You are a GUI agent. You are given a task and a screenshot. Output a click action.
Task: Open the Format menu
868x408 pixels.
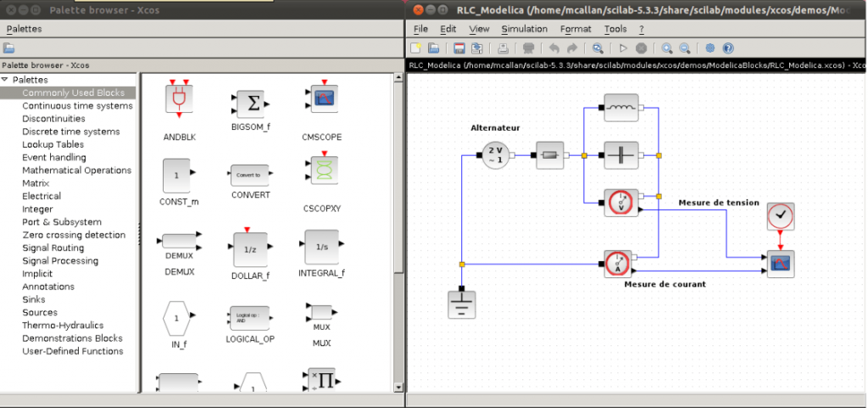point(576,29)
